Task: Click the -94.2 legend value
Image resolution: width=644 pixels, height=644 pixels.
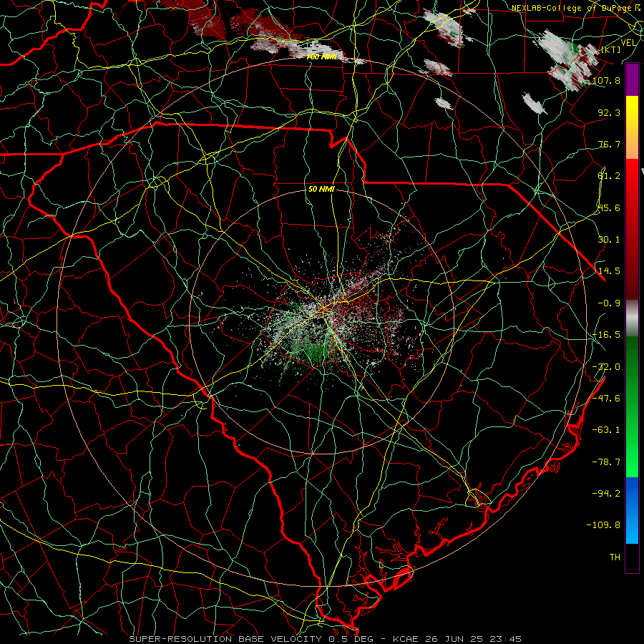Action: click(x=606, y=493)
